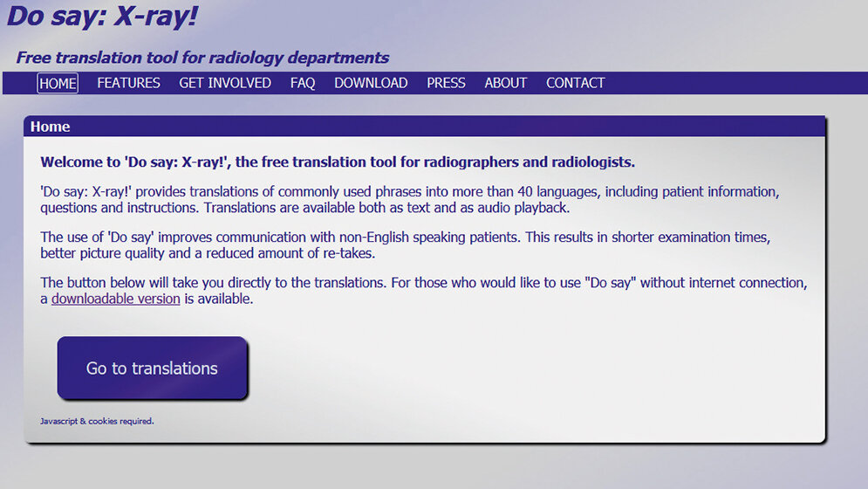Screen dimensions: 868x489
Task: Follow the 'downloadable version' link
Action: click(116, 299)
